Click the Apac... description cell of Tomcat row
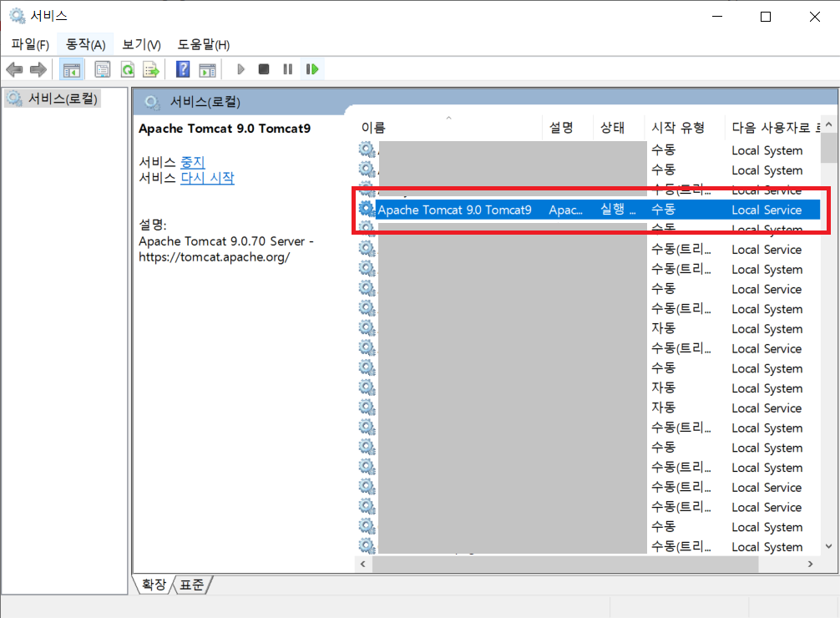Image resolution: width=840 pixels, height=618 pixels. [566, 210]
